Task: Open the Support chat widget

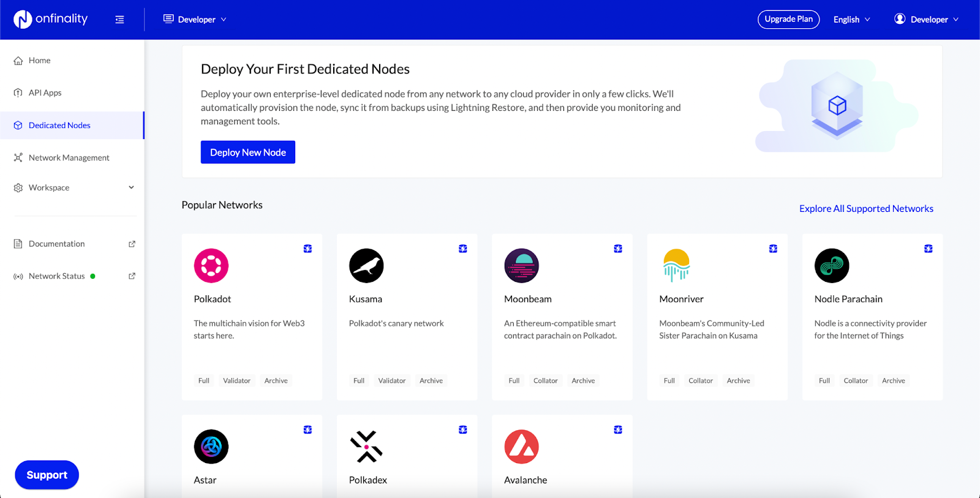Action: (47, 475)
